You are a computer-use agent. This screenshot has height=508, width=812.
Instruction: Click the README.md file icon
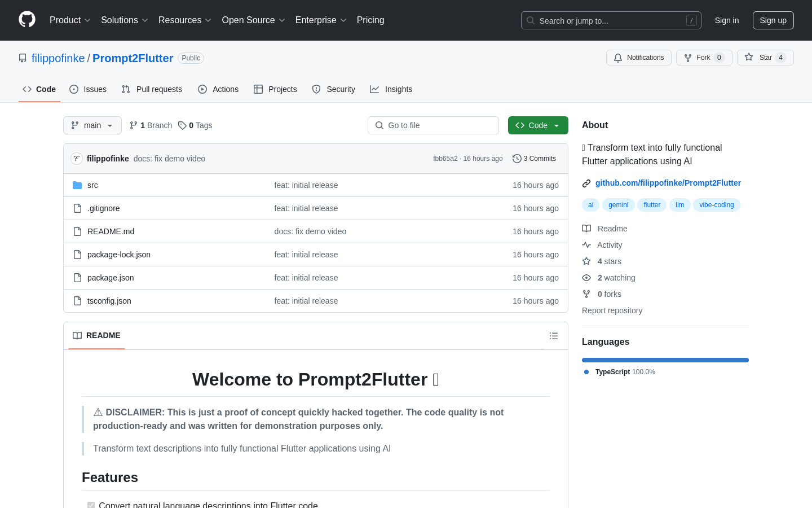(x=77, y=231)
